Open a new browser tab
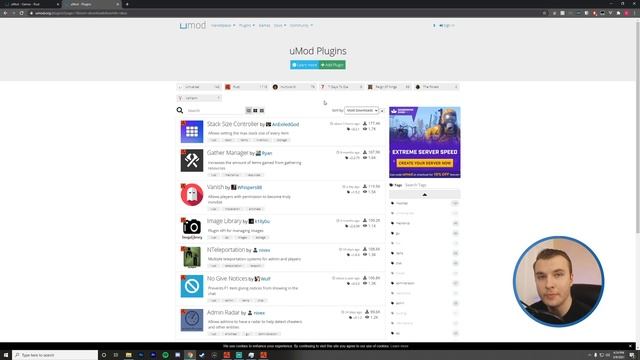This screenshot has height=360, width=640. 127,4
